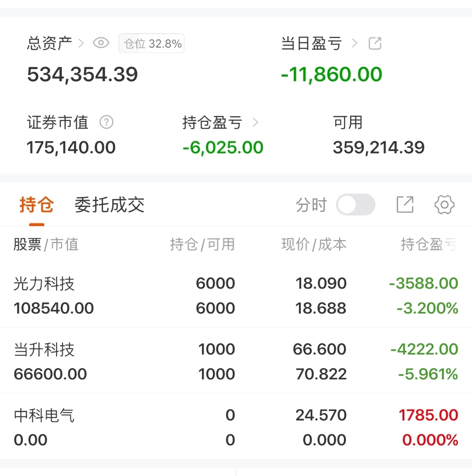Switch to the 持仓 tab
The height and width of the screenshot is (476, 472).
[37, 205]
